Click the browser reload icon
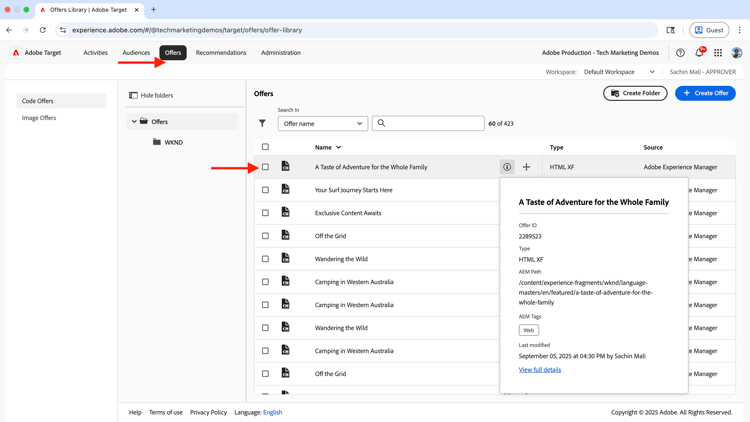The image size is (750, 422). [x=43, y=30]
